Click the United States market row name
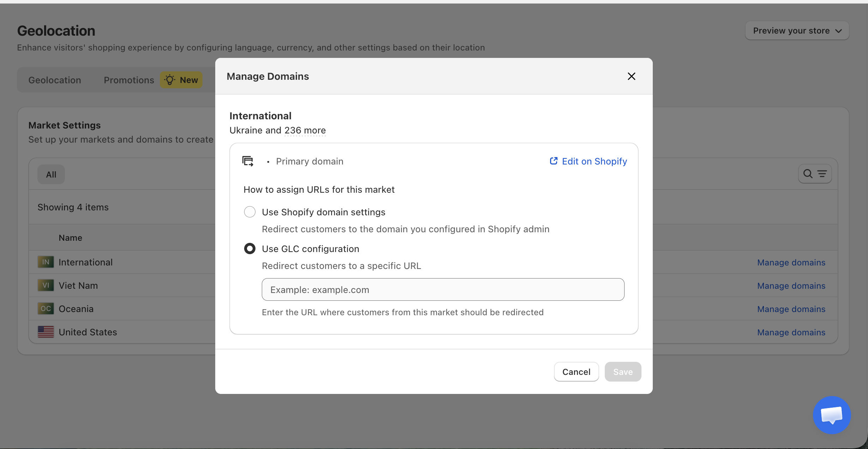The image size is (868, 449). click(x=88, y=332)
